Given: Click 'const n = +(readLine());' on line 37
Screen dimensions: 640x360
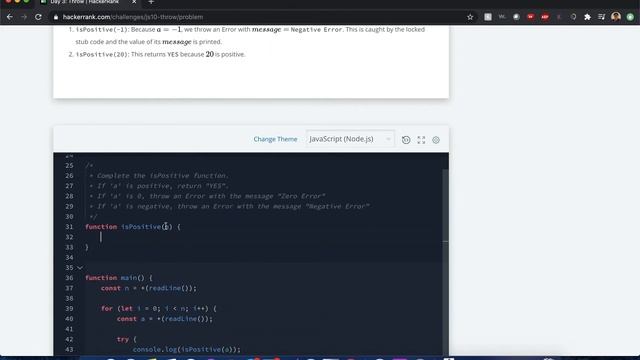Looking at the screenshot, I should tap(149, 288).
